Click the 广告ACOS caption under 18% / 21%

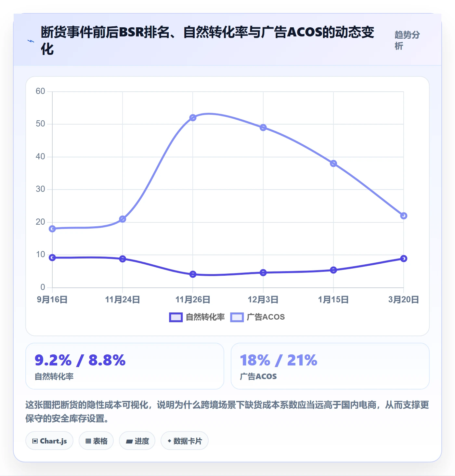(258, 377)
